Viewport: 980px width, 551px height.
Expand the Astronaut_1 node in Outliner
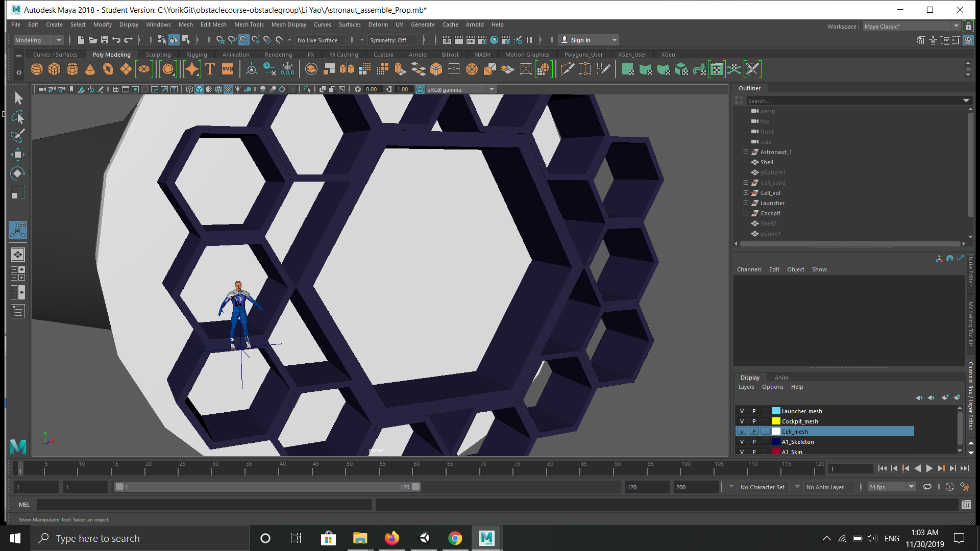(746, 152)
